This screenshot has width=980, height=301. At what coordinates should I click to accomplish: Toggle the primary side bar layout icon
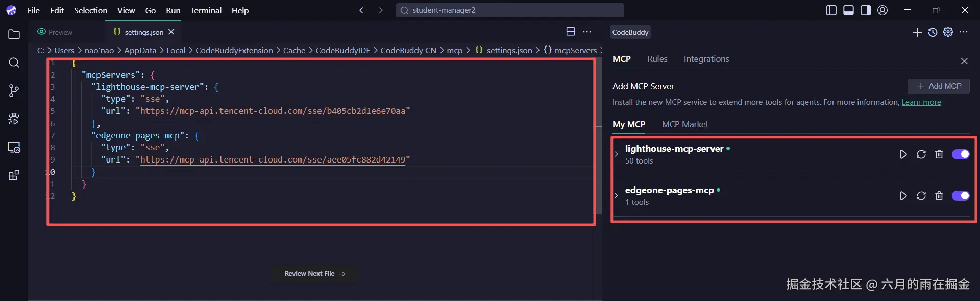coord(831,10)
